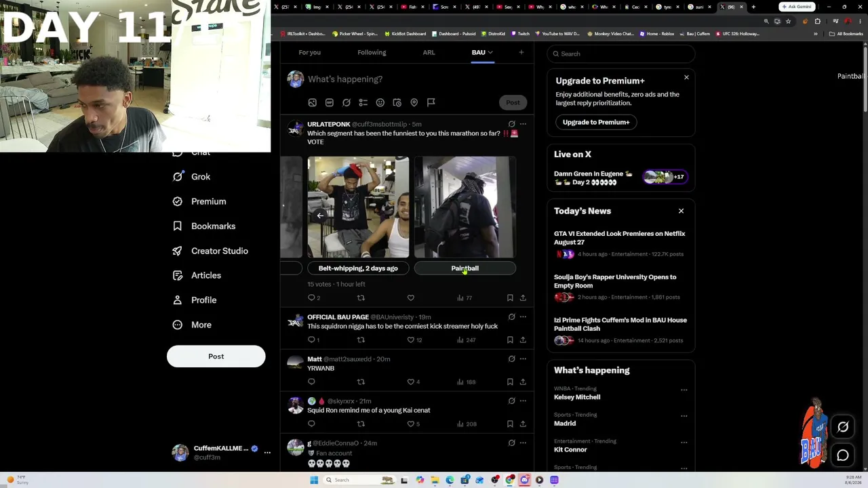Add a new timeline tab with plus icon
Image resolution: width=868 pixels, height=488 pixels.
(521, 52)
